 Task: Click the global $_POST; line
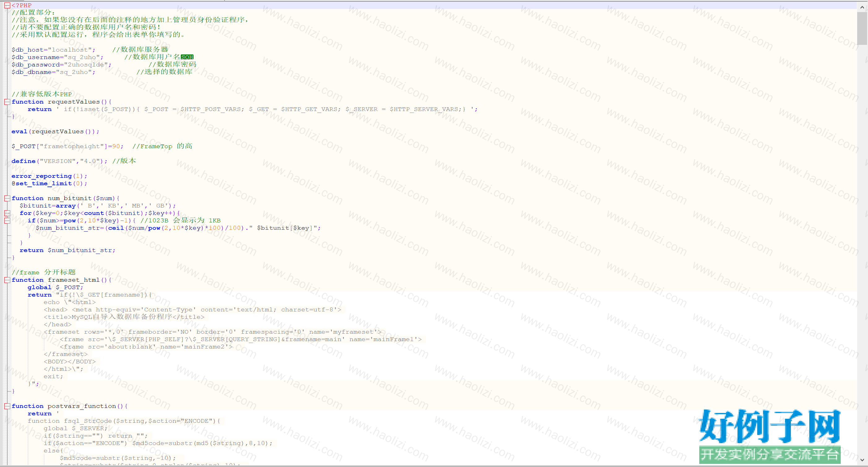[55, 287]
